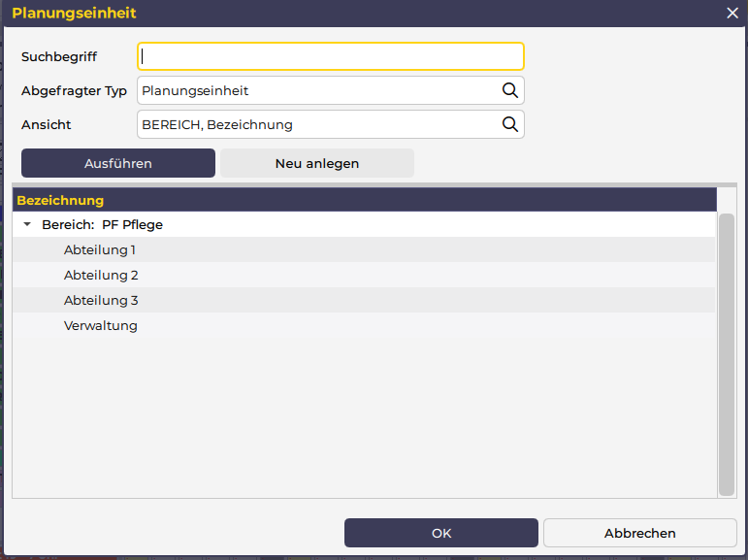Focus the Suchbegriff search input
Viewport: 748px width, 560px height.
(x=330, y=56)
